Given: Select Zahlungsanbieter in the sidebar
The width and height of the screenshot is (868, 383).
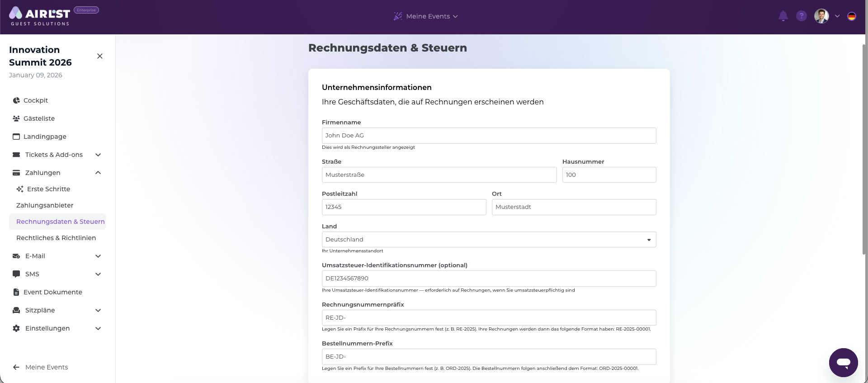Looking at the screenshot, I should point(45,205).
